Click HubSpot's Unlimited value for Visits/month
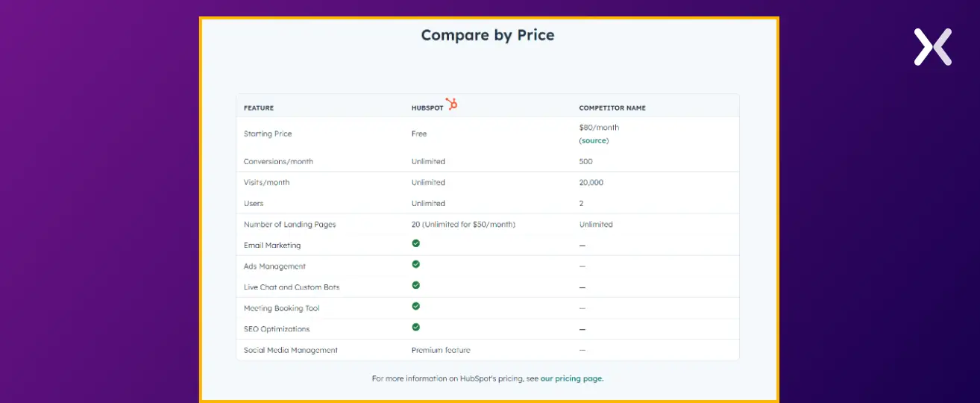Image resolution: width=980 pixels, height=403 pixels. [428, 182]
